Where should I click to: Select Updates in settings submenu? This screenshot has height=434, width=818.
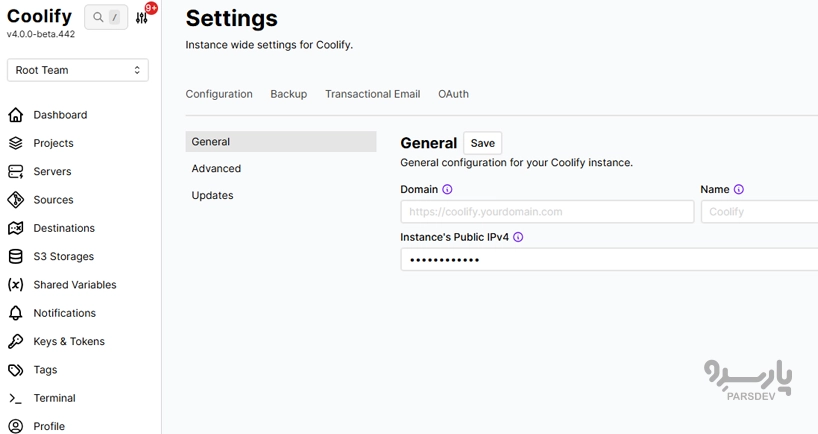tap(212, 196)
